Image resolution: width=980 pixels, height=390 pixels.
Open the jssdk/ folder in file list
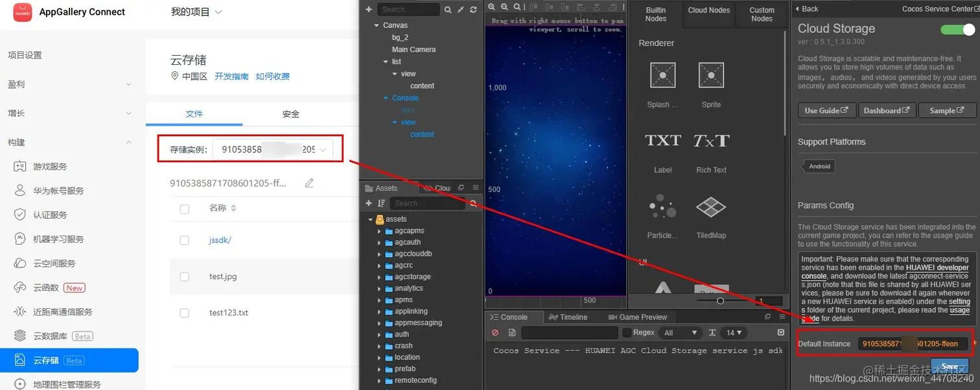click(220, 240)
